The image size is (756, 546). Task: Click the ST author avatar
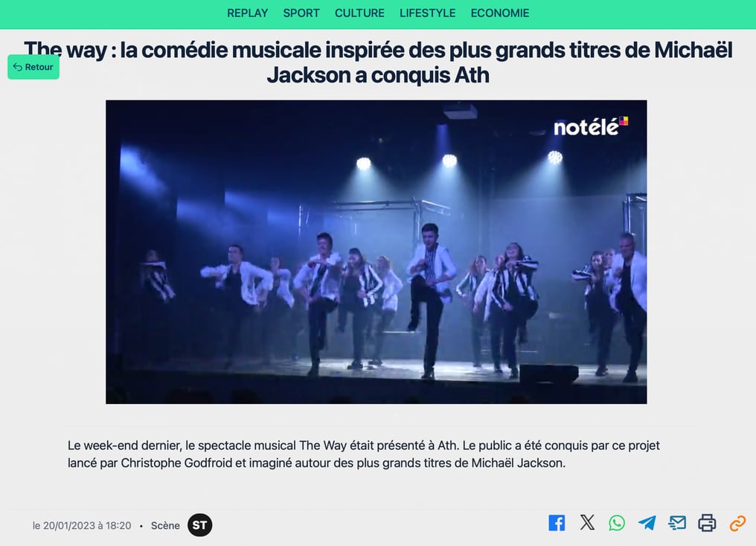pyautogui.click(x=199, y=525)
